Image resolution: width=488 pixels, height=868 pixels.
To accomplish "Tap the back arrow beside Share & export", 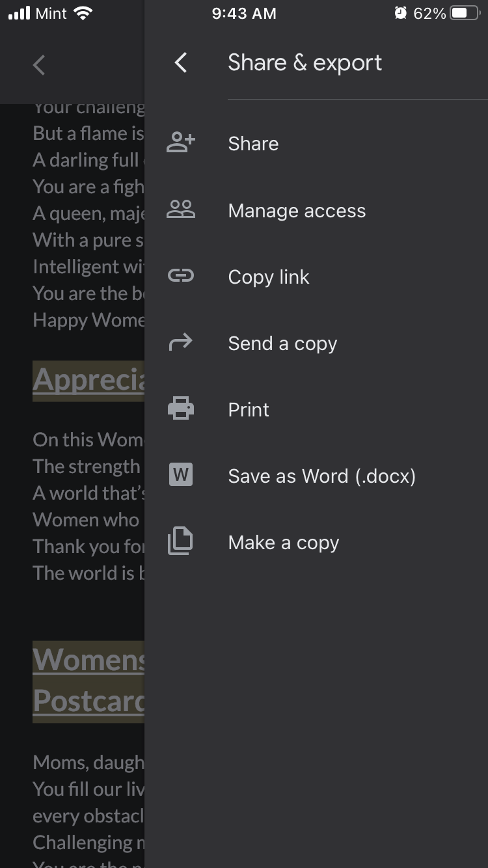I will coord(181,63).
